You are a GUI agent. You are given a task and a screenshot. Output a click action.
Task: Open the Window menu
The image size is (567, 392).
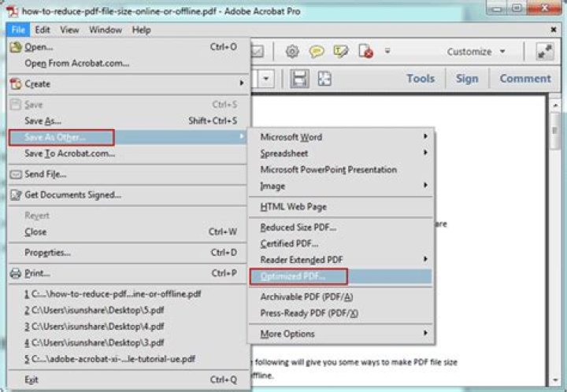pyautogui.click(x=106, y=30)
